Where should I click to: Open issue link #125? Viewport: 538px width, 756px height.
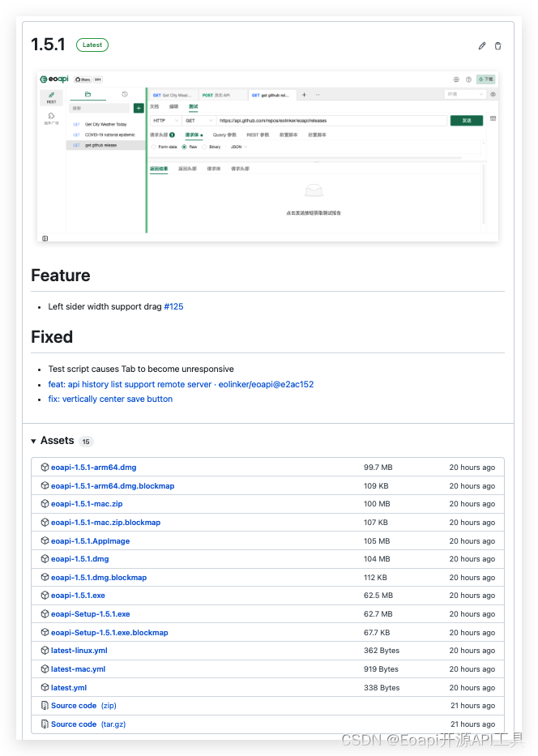coord(173,306)
